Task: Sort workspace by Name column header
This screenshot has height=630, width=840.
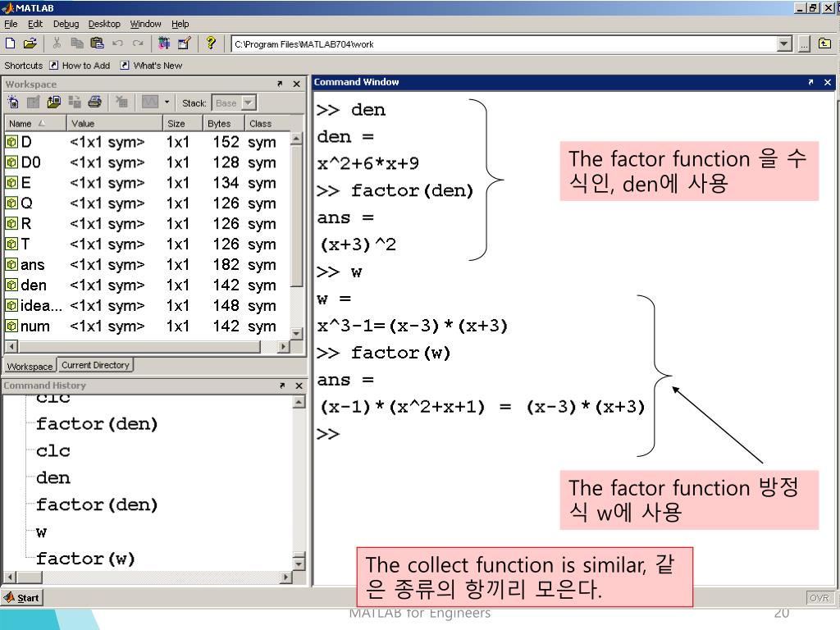Action: pos(35,123)
